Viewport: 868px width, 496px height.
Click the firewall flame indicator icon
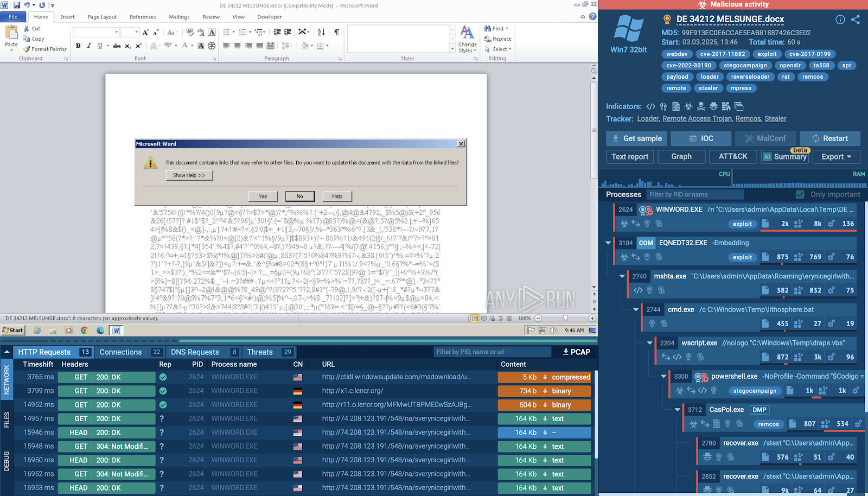click(x=726, y=106)
